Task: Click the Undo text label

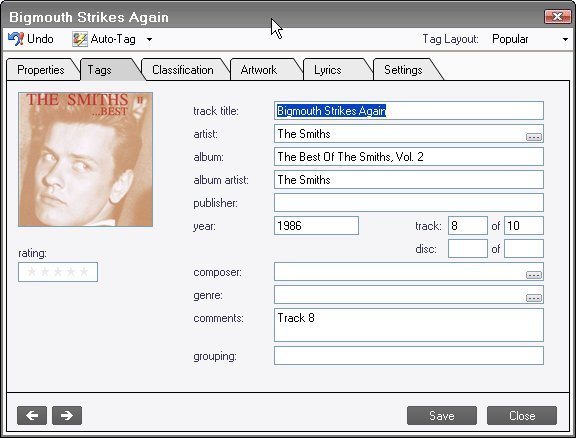Action: point(40,39)
